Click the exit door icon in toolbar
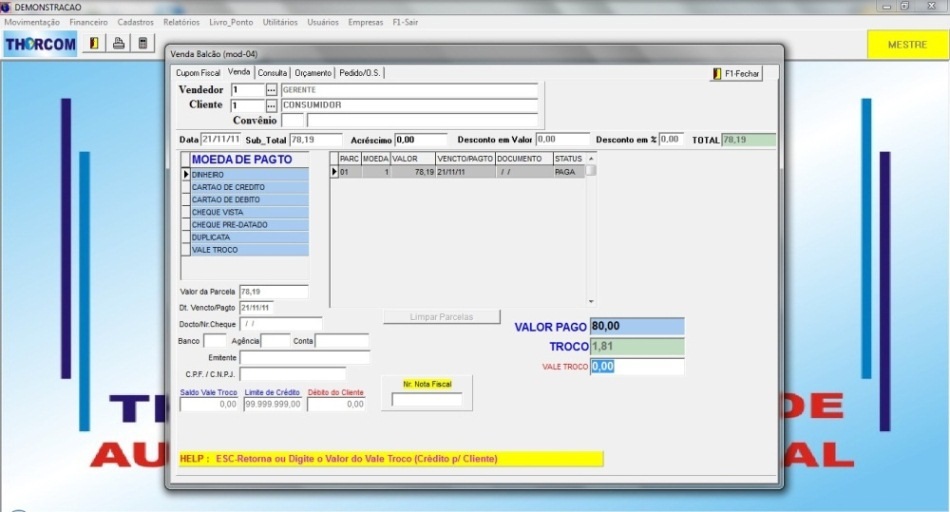 (x=94, y=44)
